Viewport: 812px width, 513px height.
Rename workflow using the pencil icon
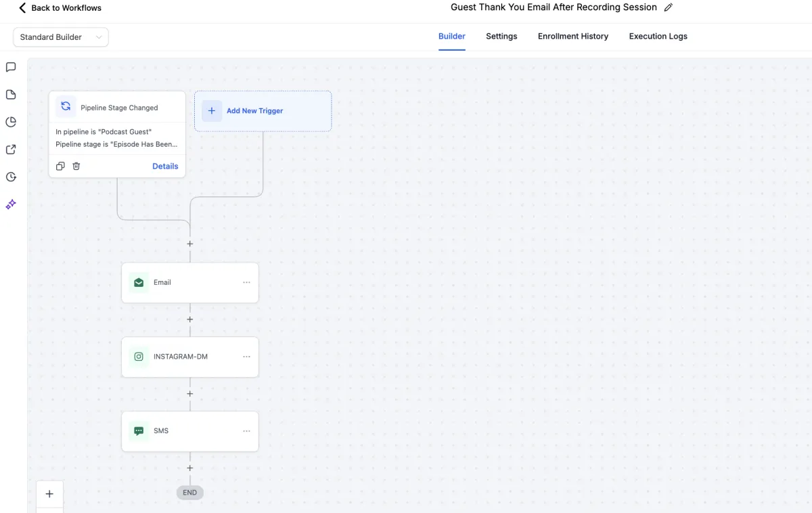tap(668, 7)
